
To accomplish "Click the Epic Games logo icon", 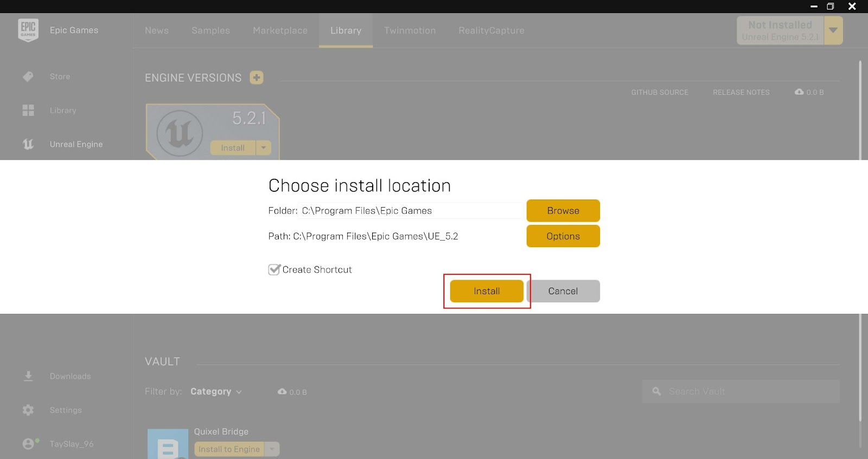I will [28, 30].
